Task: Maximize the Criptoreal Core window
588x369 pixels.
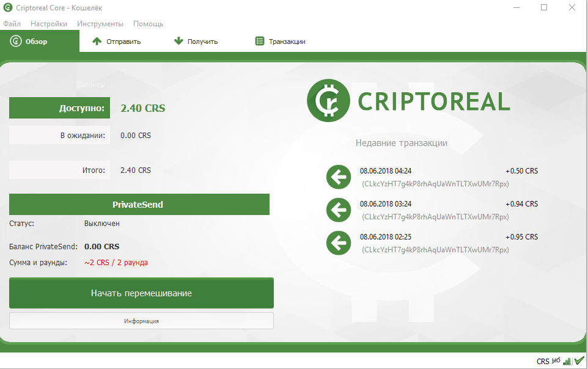Action: pyautogui.click(x=544, y=7)
